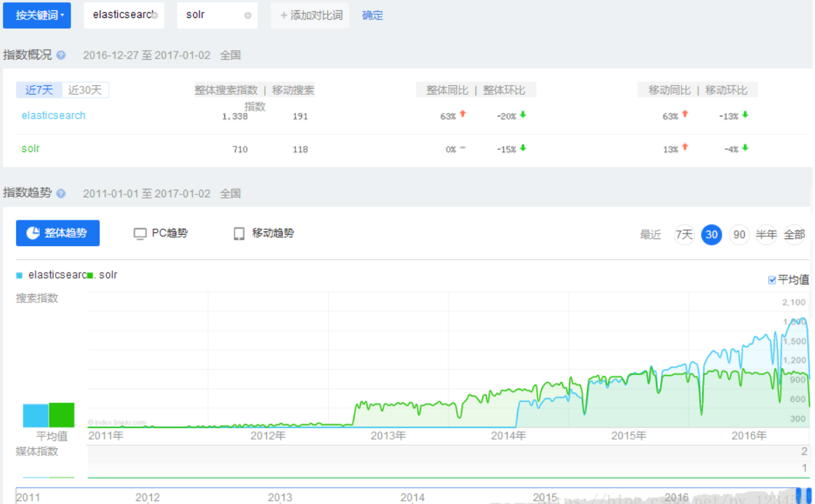815x504 pixels.
Task: Click the 整体环比 header label
Action: 503,90
